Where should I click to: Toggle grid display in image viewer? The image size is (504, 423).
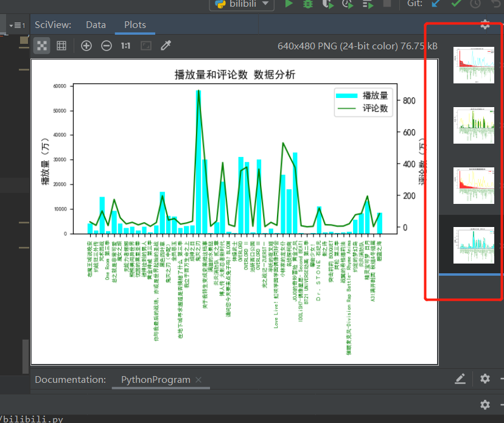coord(61,46)
